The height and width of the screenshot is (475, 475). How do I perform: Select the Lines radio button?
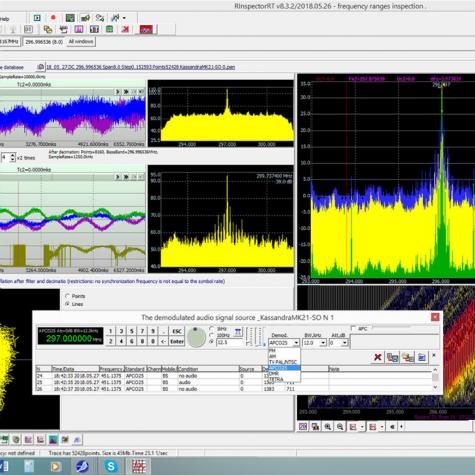[x=68, y=304]
